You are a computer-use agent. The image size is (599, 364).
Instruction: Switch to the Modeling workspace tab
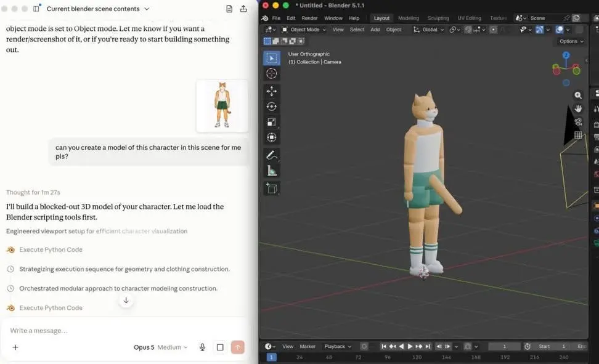409,18
